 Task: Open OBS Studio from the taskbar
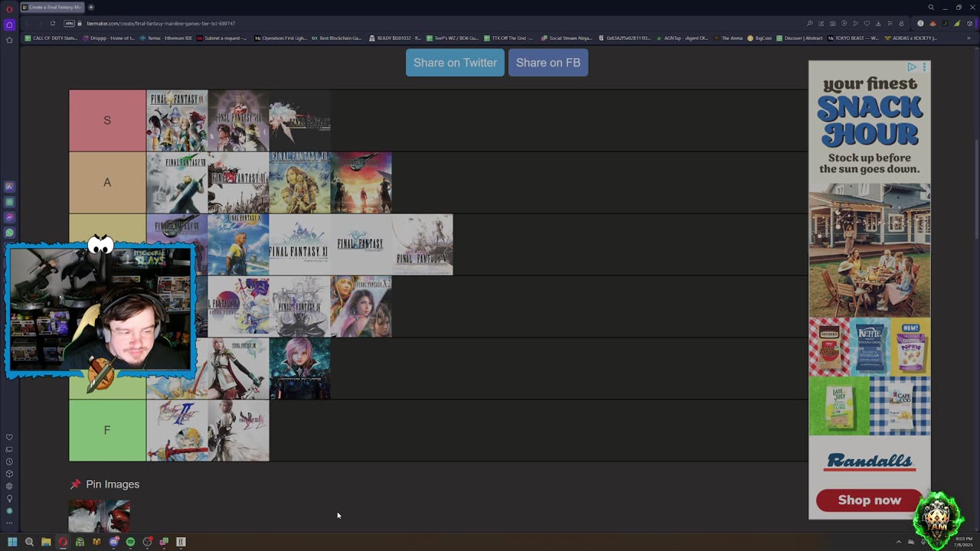point(147,542)
